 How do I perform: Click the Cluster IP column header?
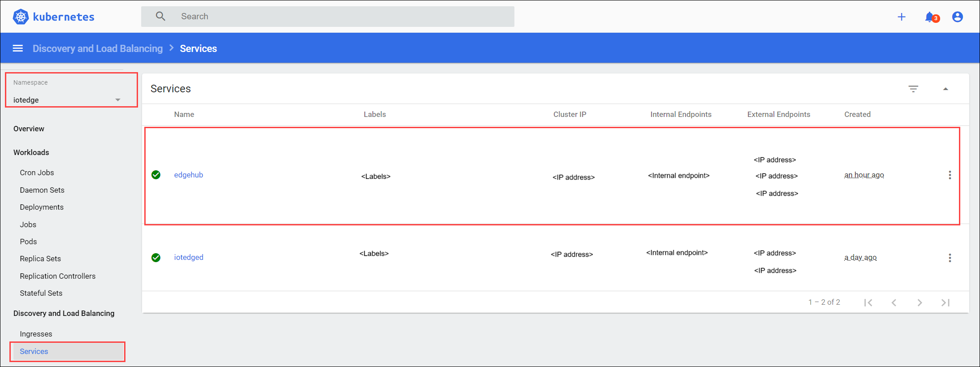[x=570, y=114]
